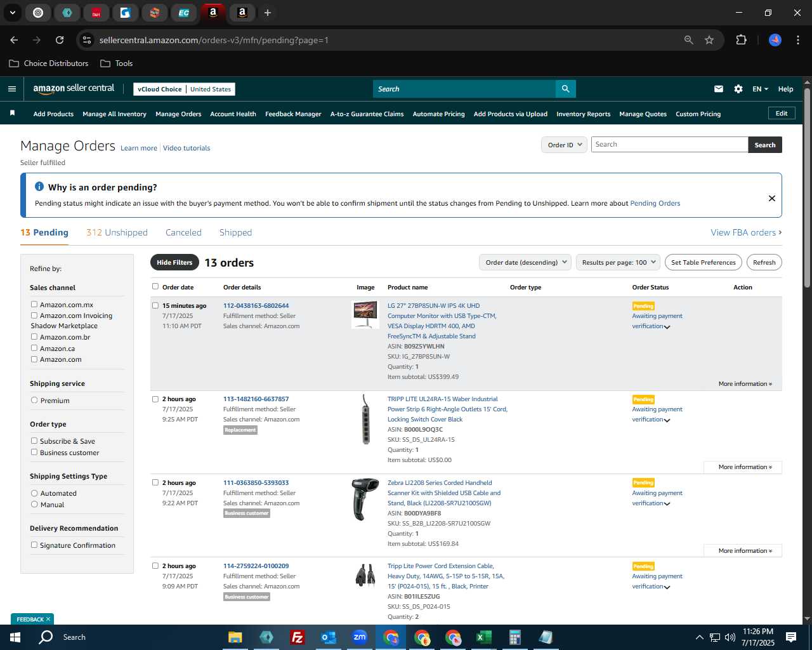Click the Set Table Preferences button
Screen dimensions: 812x650
(x=704, y=262)
